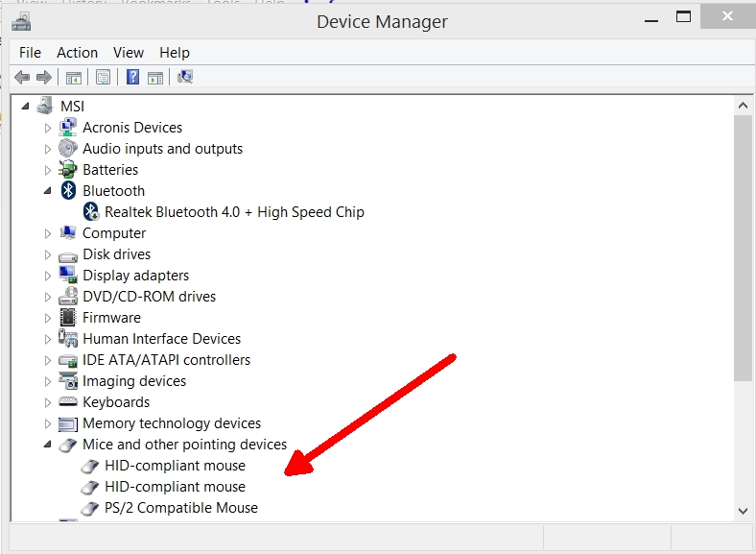Open the View menu

(x=128, y=53)
